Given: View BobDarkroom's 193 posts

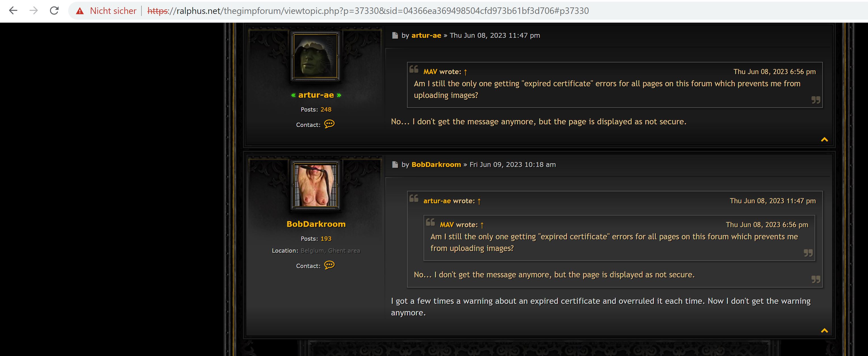Looking at the screenshot, I should coord(325,239).
